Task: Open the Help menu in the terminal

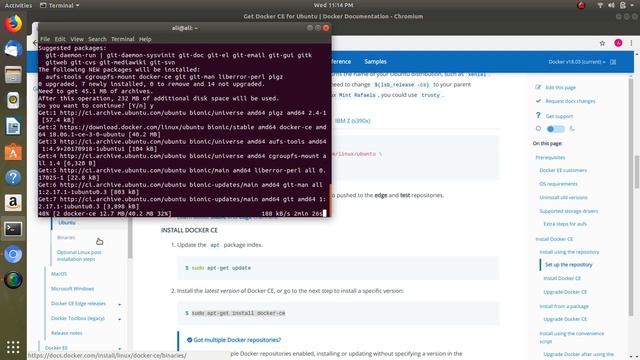Action: (145, 39)
